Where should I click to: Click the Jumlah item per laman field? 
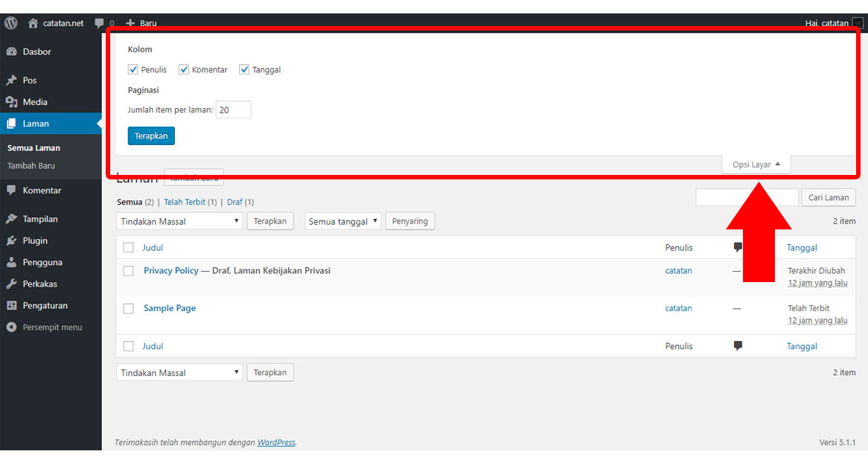tap(232, 109)
